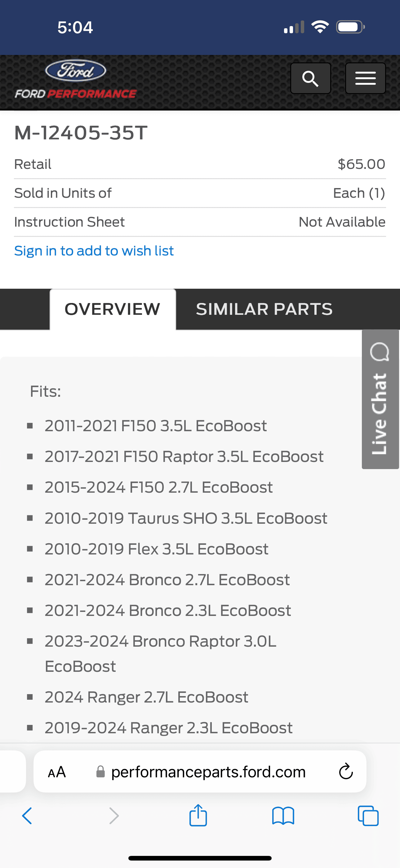The image size is (400, 868).
Task: Tap the lock icon beside the URL
Action: pyautogui.click(x=100, y=772)
